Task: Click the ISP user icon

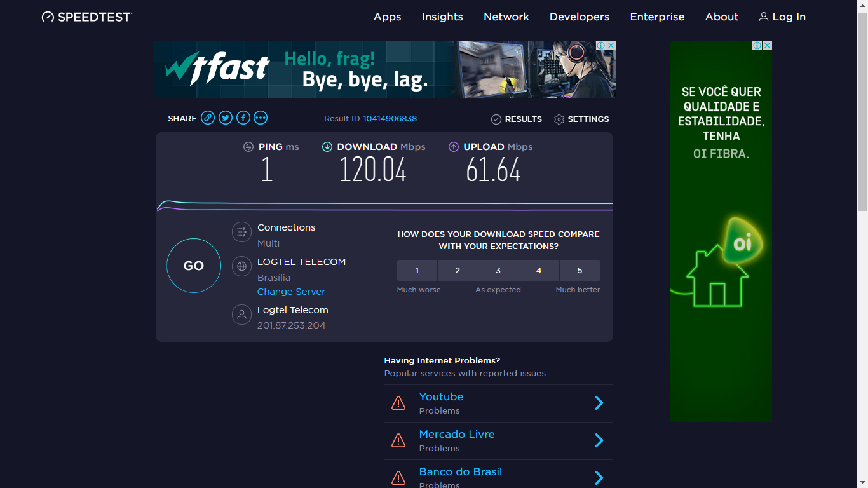Action: (241, 315)
